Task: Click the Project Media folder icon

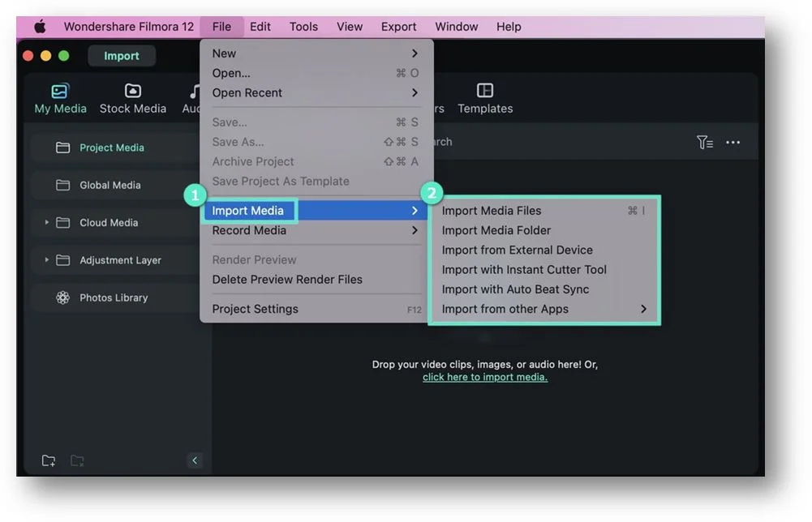Action: (62, 148)
